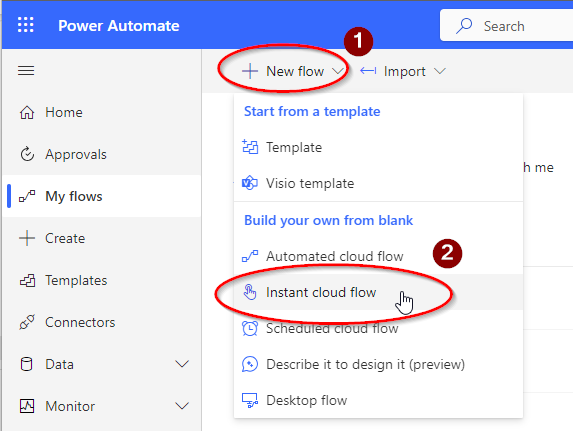Click the Power Automate title
This screenshot has width=573, height=431.
119,26
